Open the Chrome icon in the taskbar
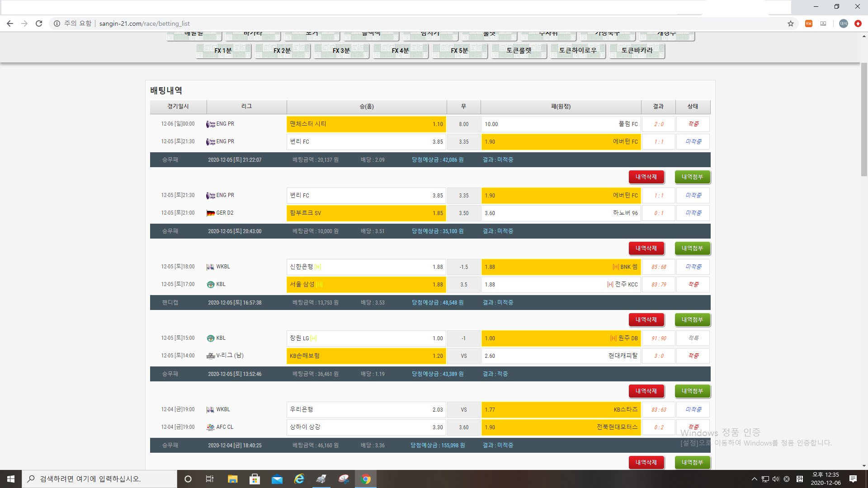Screen dimensions: 868x488 [366, 479]
